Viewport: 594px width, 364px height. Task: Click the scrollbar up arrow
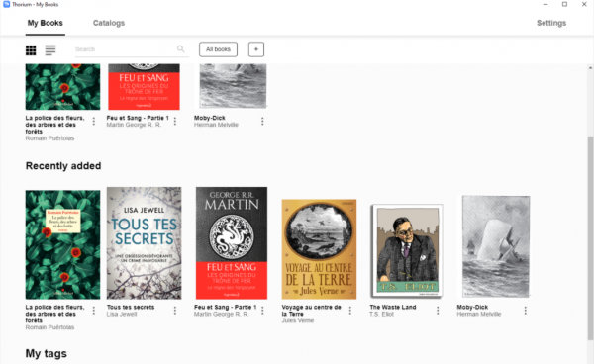tap(590, 68)
